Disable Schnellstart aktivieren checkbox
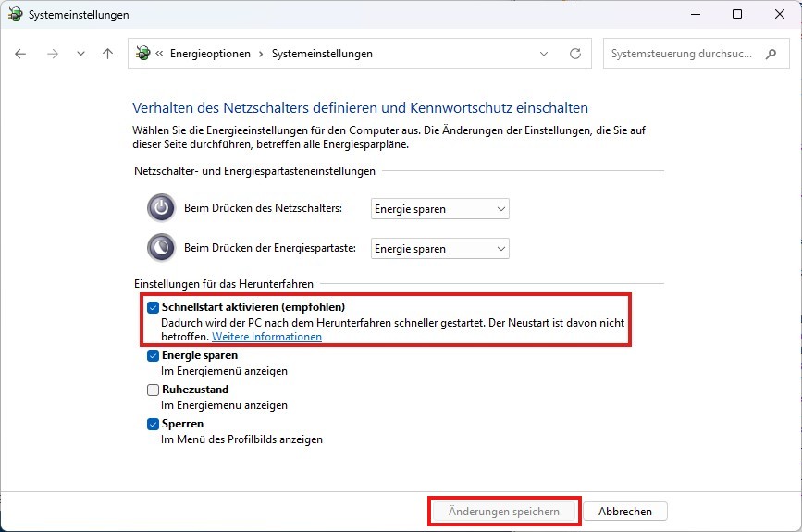Image resolution: width=802 pixels, height=532 pixels. (x=153, y=307)
